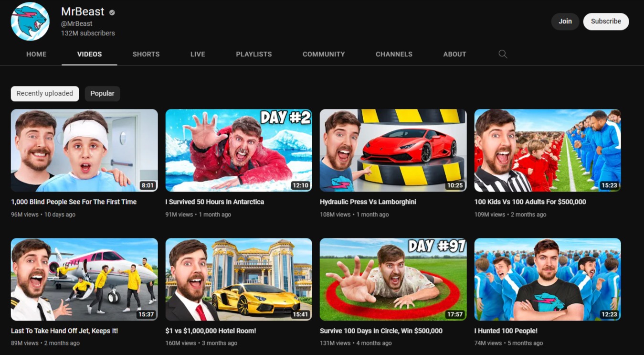Viewport: 644px width, 355px height.
Task: Switch to the SHORTS tab
Action: click(146, 54)
